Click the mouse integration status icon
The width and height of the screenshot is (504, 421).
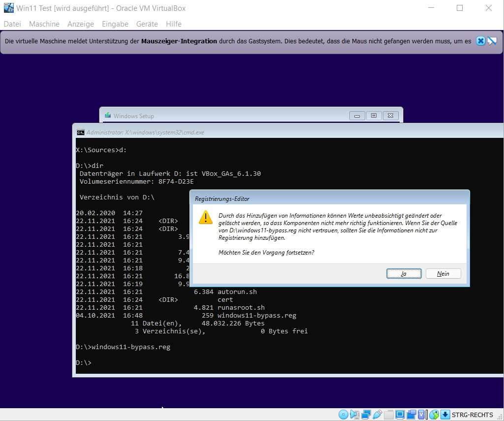434,415
